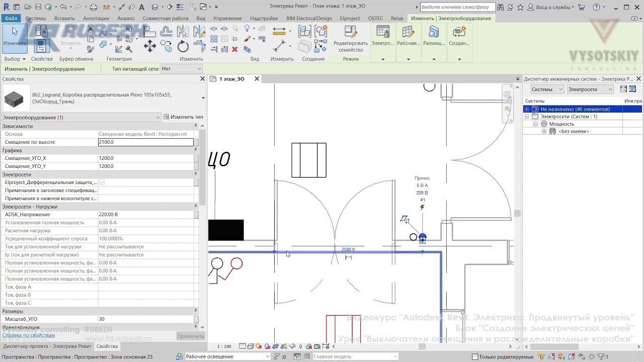
Task: Collapse the 'Зависимости' properties section
Action: point(195,126)
